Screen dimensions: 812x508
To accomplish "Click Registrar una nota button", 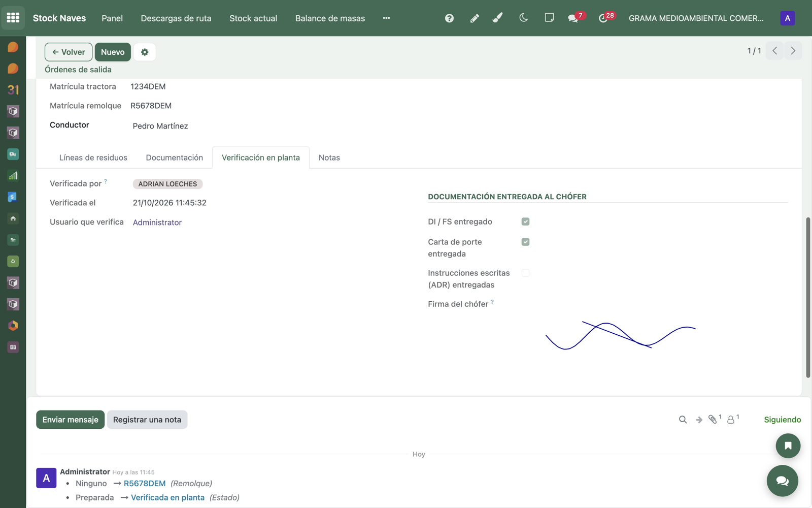I will 147,420.
